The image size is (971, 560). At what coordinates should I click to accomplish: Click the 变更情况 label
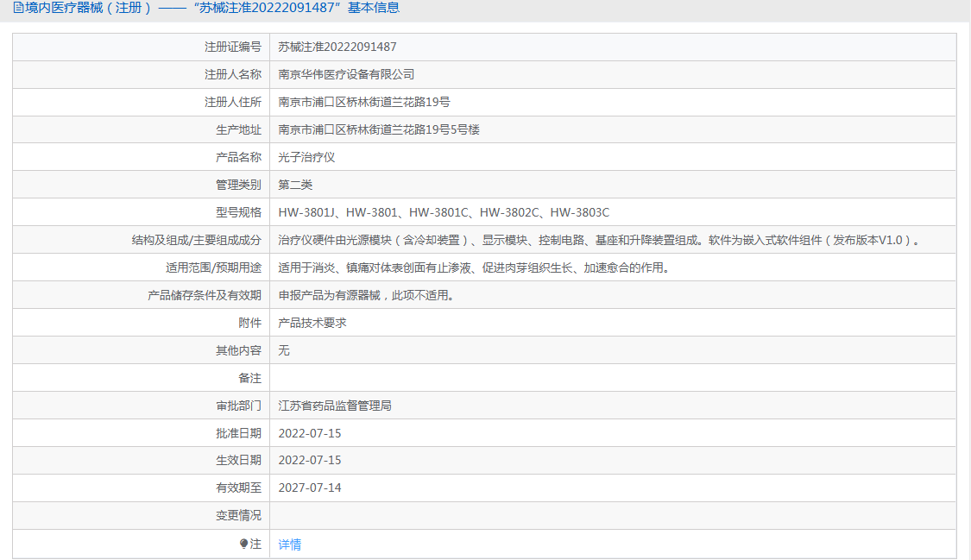pyautogui.click(x=238, y=515)
